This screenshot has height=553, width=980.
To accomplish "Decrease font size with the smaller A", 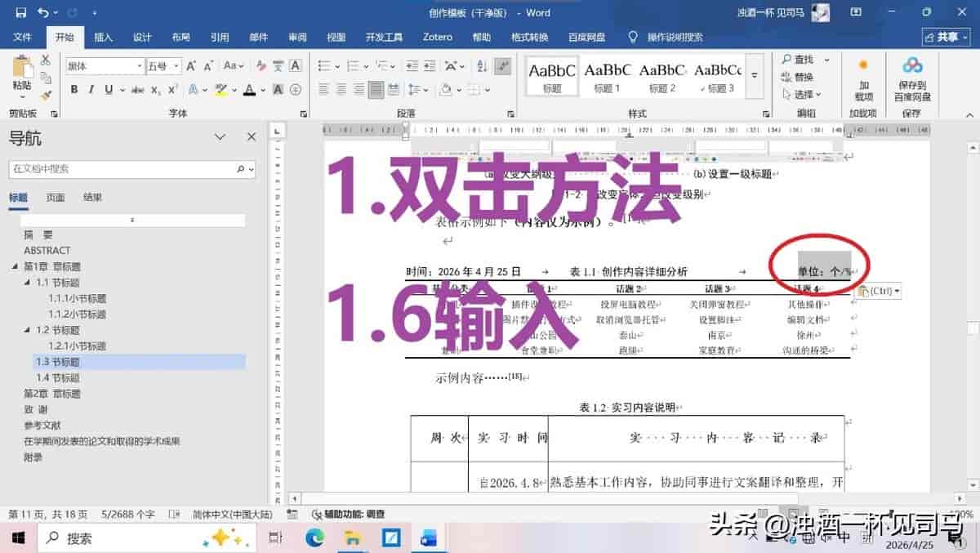I will pyautogui.click(x=208, y=65).
